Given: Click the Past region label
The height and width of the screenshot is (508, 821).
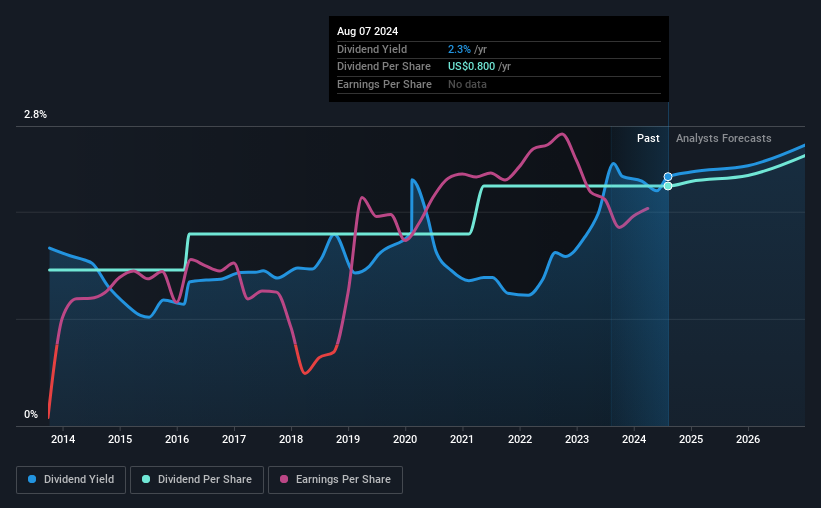Looking at the screenshot, I should tap(648, 138).
